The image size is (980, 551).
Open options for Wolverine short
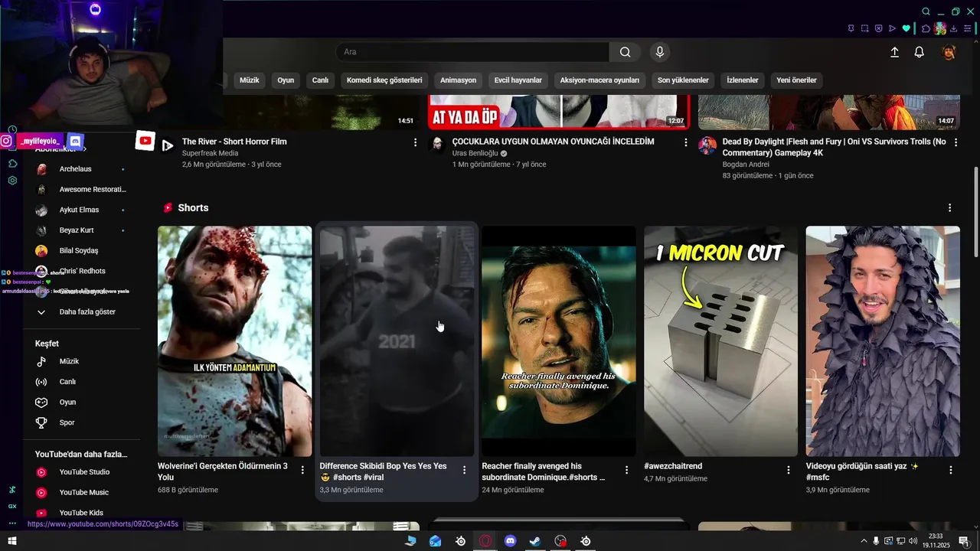302,470
